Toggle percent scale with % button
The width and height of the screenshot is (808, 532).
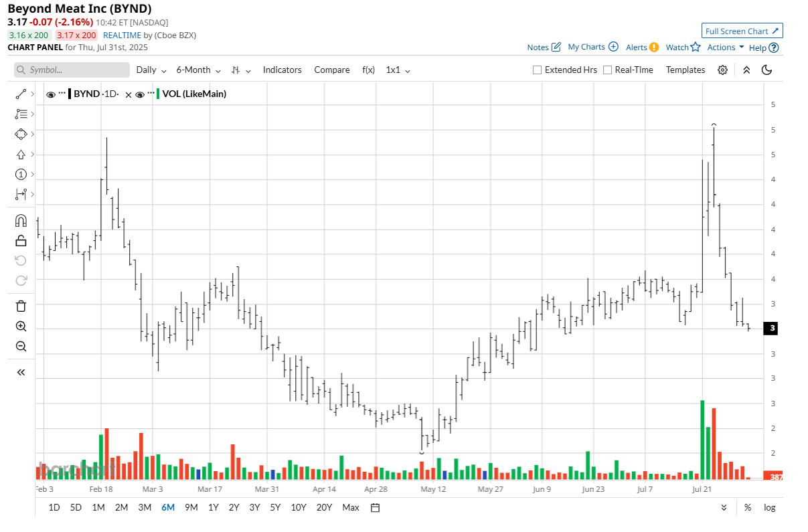748,507
